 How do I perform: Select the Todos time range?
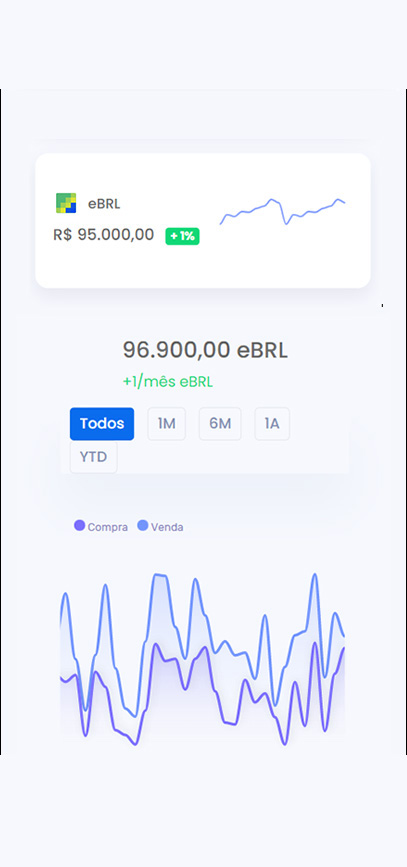pyautogui.click(x=102, y=424)
